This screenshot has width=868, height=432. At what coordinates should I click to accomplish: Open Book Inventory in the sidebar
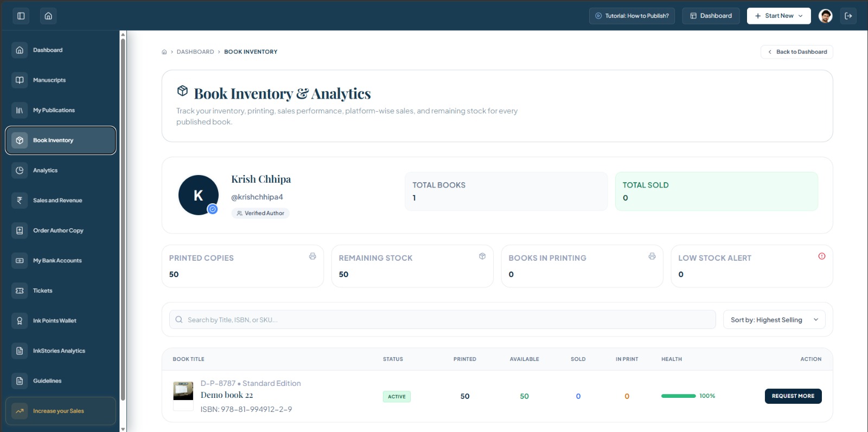click(x=61, y=140)
